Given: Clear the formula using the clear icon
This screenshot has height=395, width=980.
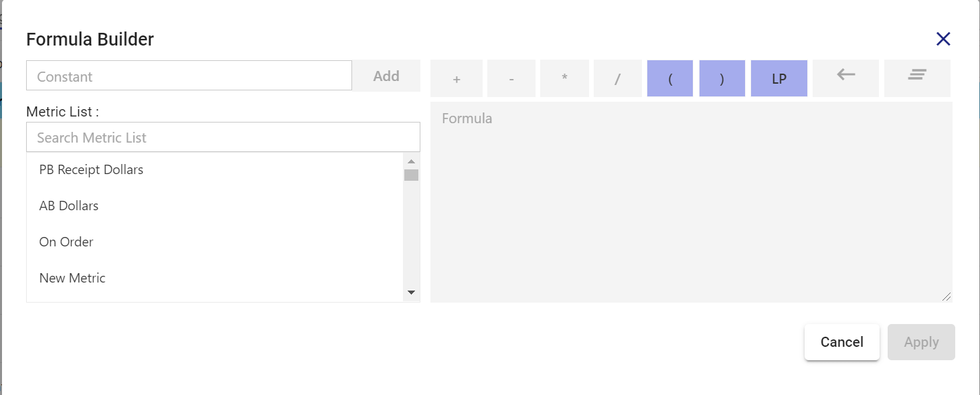Looking at the screenshot, I should click(917, 78).
